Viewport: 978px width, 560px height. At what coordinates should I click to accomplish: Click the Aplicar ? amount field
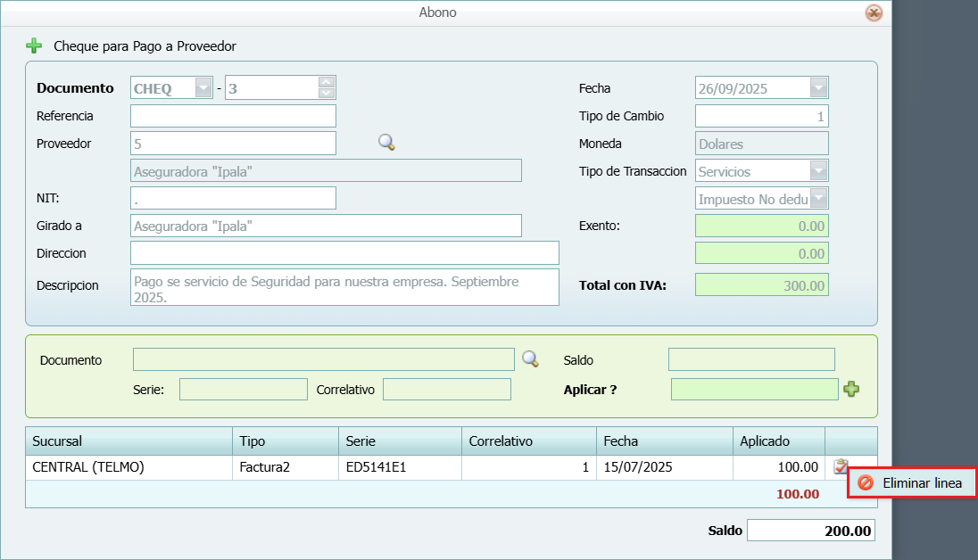(x=754, y=389)
